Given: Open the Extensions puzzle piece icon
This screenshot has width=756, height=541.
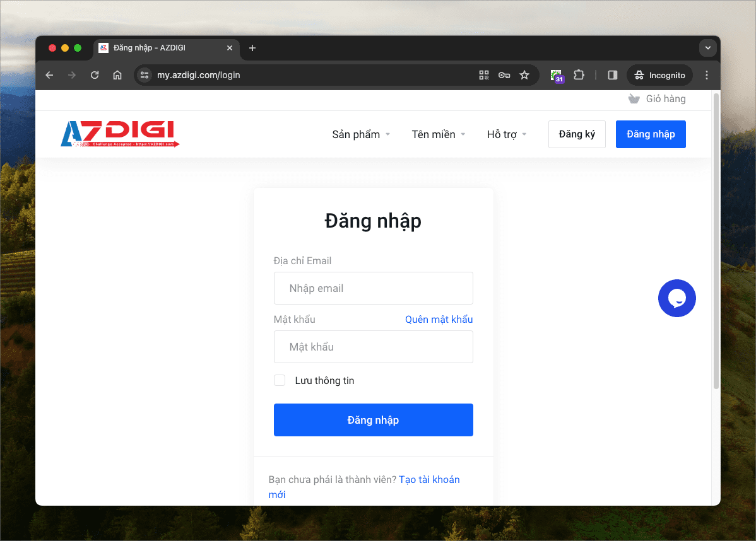Looking at the screenshot, I should point(579,75).
